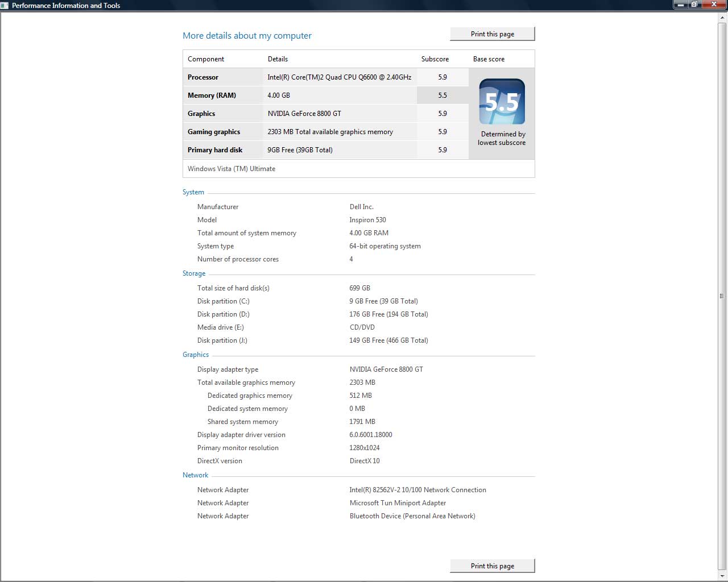Click the Network section heading
This screenshot has height=582, width=728.
(x=196, y=475)
